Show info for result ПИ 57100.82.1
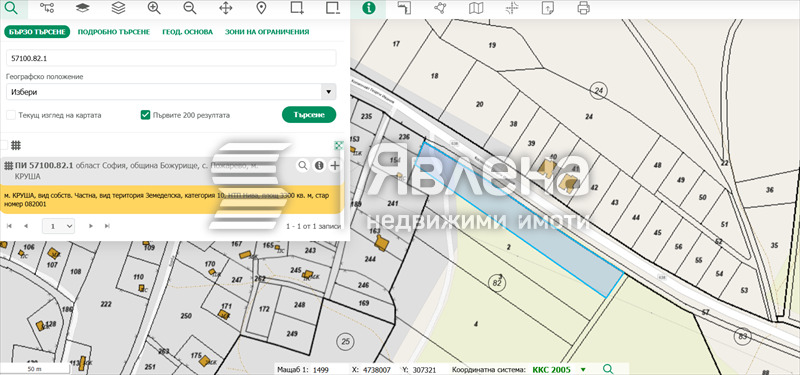Screen dimensions: 800x375 click(x=319, y=165)
